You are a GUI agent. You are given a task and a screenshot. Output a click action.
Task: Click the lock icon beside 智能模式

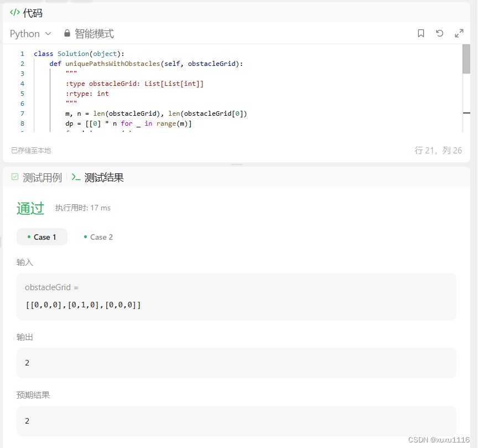(67, 33)
